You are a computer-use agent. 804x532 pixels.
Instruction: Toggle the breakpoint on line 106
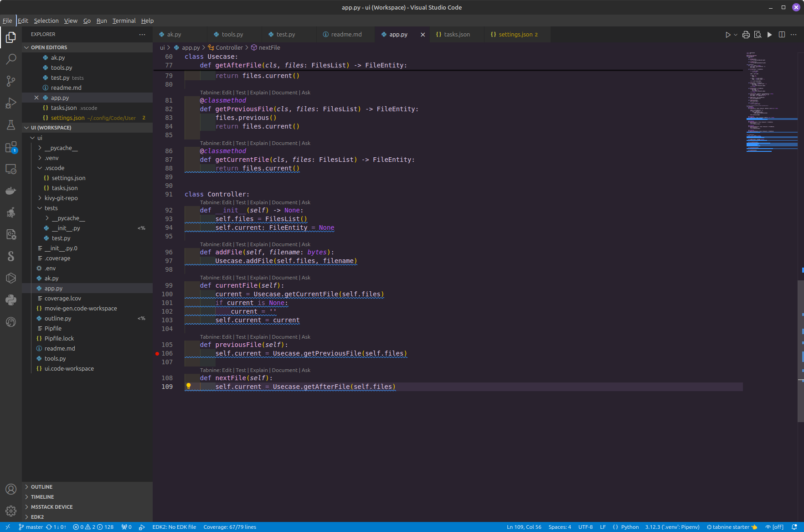[157, 353]
